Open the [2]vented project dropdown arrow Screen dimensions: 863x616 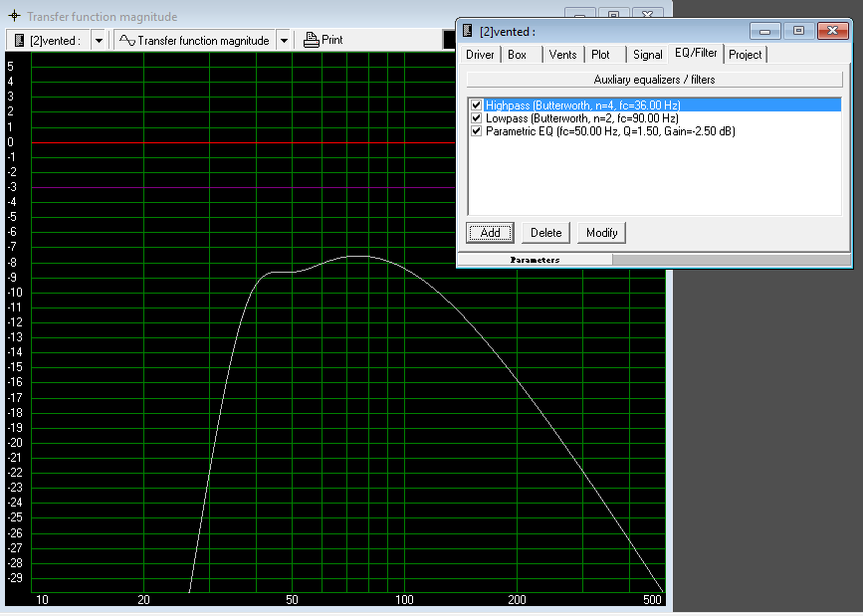[x=99, y=40]
